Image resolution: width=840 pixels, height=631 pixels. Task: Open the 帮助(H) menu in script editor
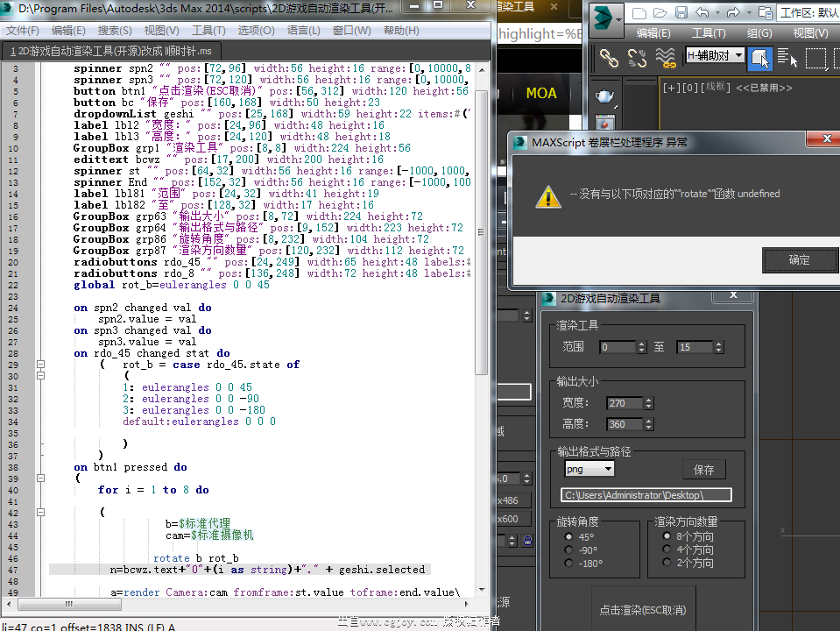coord(401,31)
